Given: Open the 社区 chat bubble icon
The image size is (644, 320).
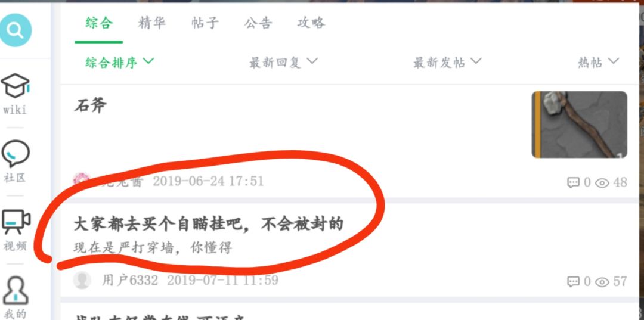Looking at the screenshot, I should (x=15, y=153).
